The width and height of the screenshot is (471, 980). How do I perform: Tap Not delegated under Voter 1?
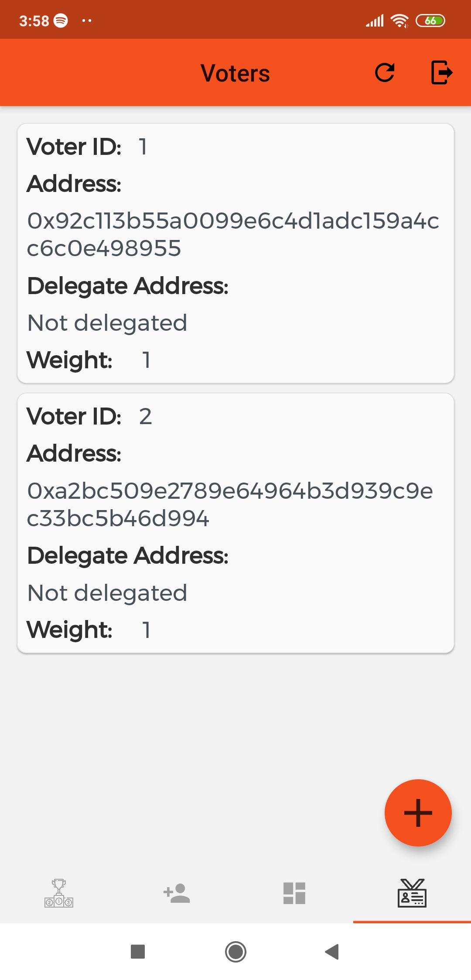click(x=107, y=323)
